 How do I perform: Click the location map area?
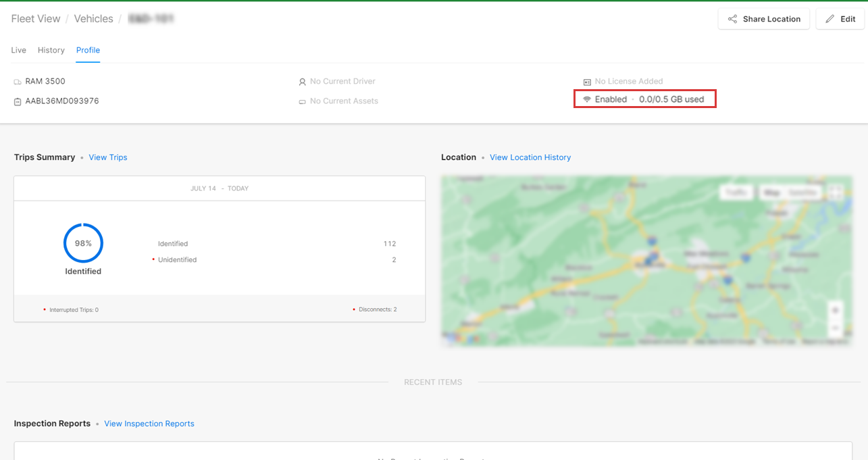(x=646, y=261)
